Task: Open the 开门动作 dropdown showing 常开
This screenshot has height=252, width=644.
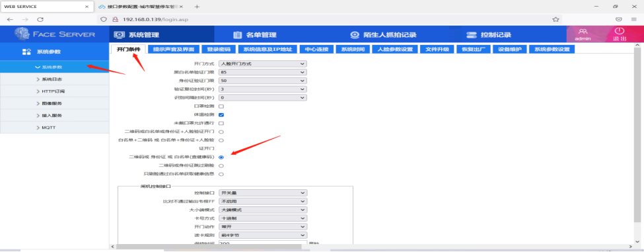Action: 262,227
